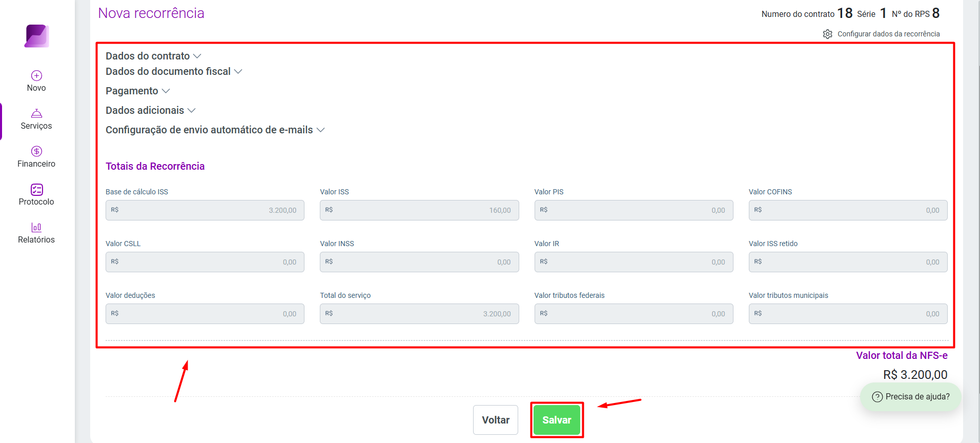Open Configurar dados da recorrência link

coord(888,34)
